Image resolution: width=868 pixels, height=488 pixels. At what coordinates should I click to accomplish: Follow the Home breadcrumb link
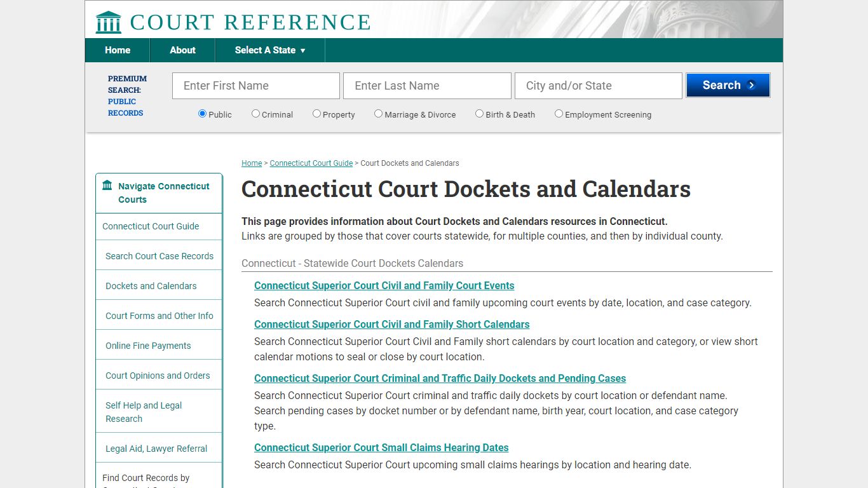(252, 163)
